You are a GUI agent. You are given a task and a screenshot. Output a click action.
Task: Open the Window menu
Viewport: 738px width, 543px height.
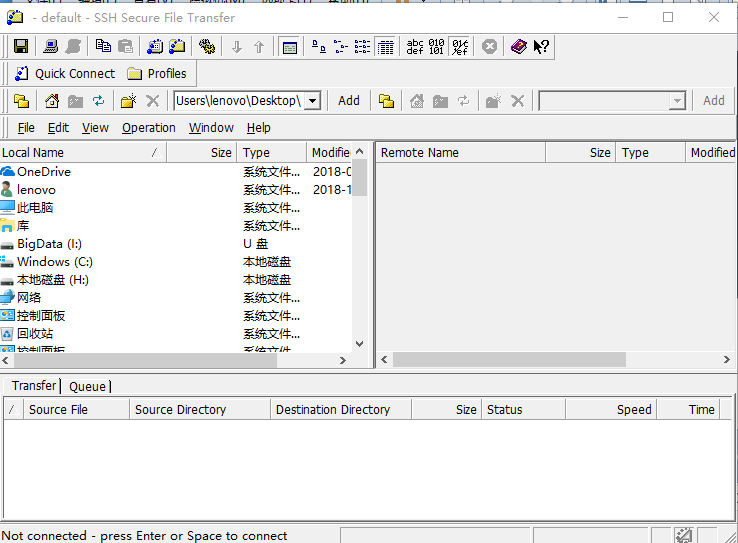point(211,128)
